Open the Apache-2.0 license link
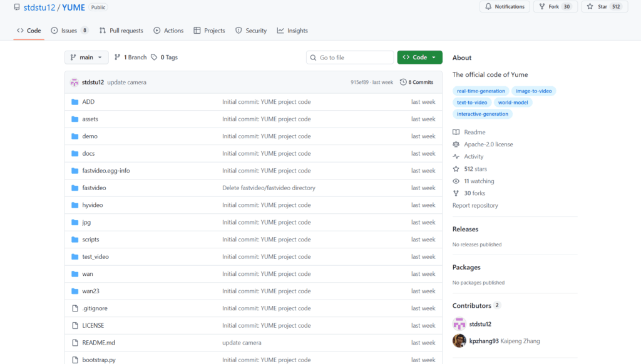 click(488, 144)
